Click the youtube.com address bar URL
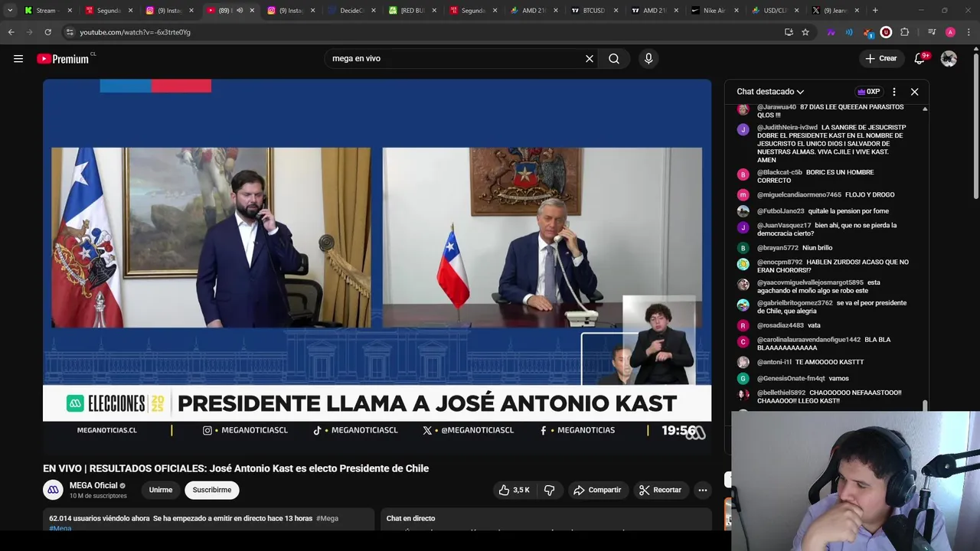 135,32
